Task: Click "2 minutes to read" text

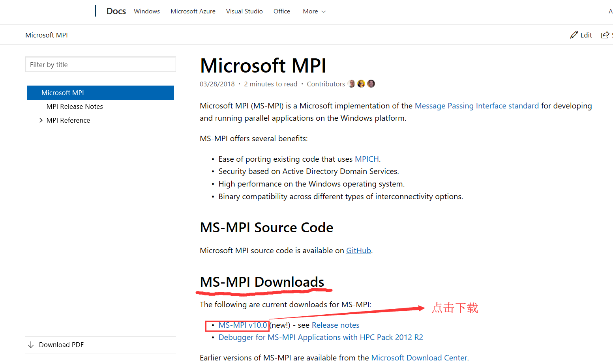Action: click(270, 84)
